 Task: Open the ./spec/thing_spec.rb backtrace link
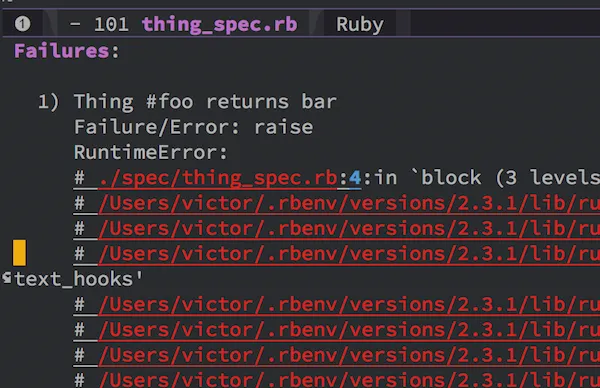pos(218,178)
